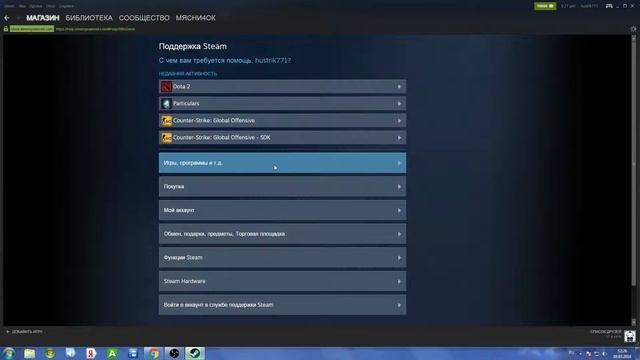
Task: Click the gear icon right of address bar
Action: click(x=633, y=29)
